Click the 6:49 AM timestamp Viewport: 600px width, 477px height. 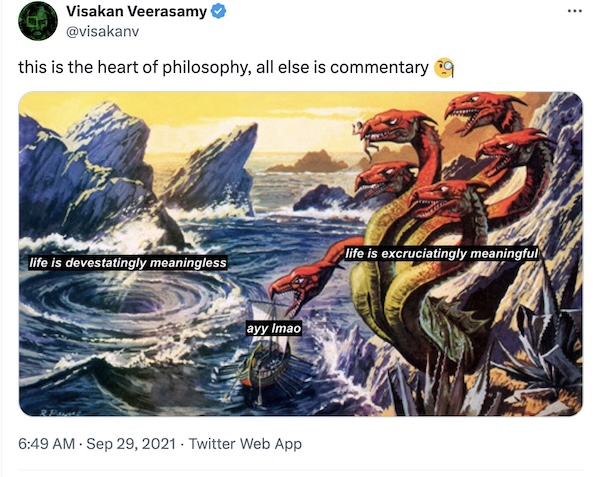43,443
